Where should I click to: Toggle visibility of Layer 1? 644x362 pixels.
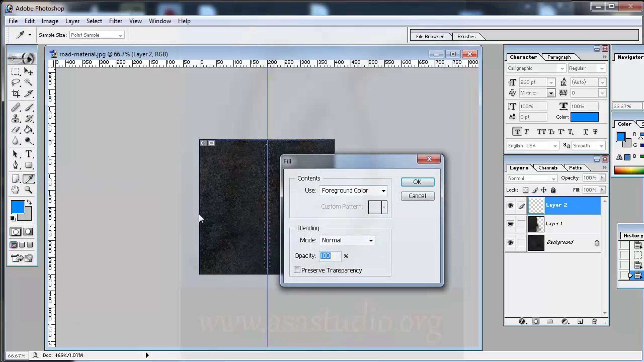coord(510,224)
